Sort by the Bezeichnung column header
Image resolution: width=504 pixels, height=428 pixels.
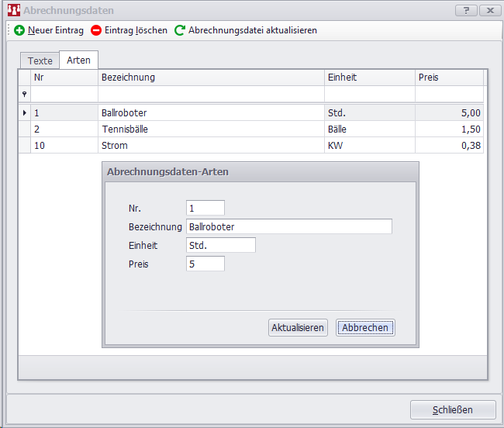(211, 78)
